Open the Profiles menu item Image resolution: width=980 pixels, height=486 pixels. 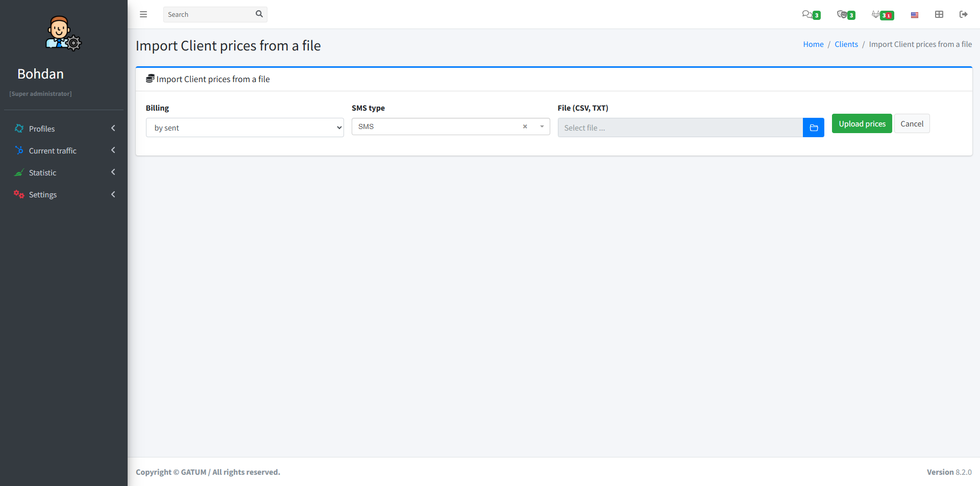pyautogui.click(x=41, y=129)
